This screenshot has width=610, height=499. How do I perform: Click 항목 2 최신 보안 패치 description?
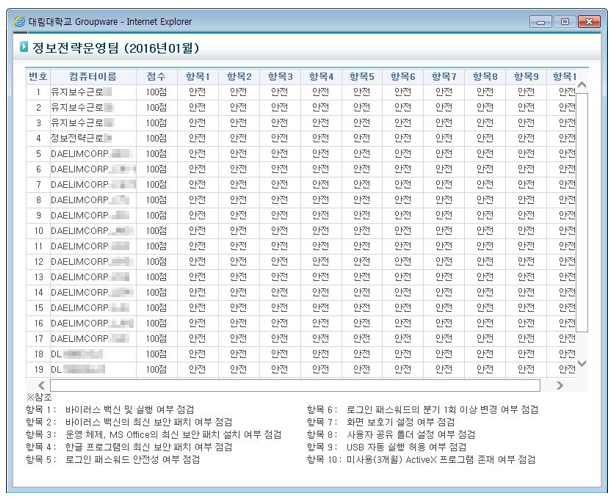coord(129,422)
